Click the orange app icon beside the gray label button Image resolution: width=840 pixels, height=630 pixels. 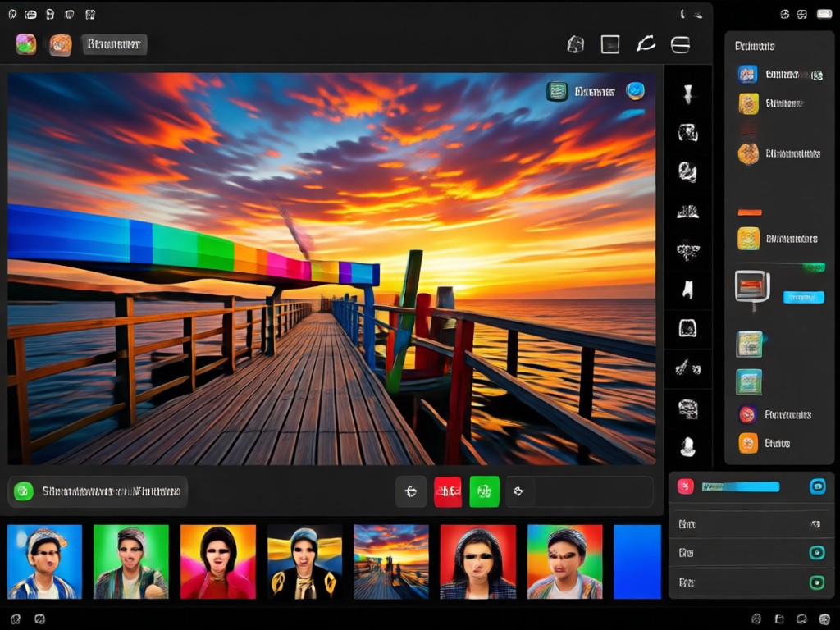click(x=61, y=45)
